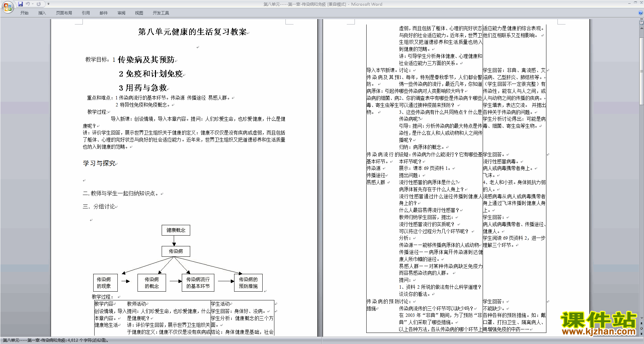This screenshot has height=344, width=644.
Task: Click the status bar word count 4,812 个字符
Action: pyautogui.click(x=56, y=340)
